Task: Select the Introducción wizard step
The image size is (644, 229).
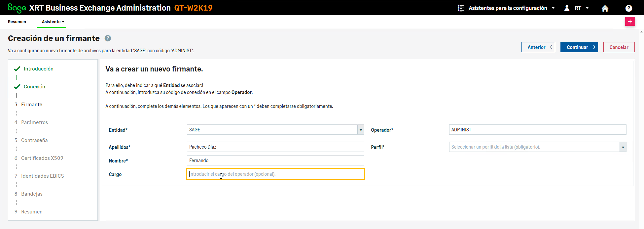Action: click(38, 69)
